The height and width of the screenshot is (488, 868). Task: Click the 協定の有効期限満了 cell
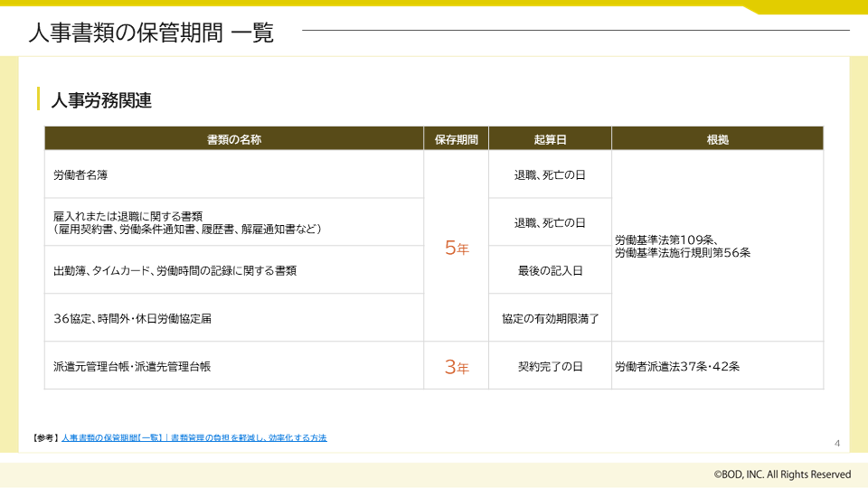click(x=550, y=318)
